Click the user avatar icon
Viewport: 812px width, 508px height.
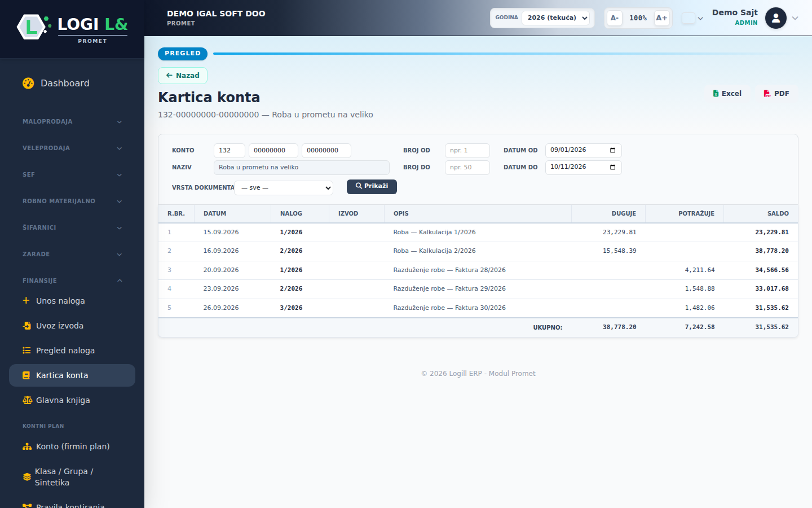click(776, 18)
